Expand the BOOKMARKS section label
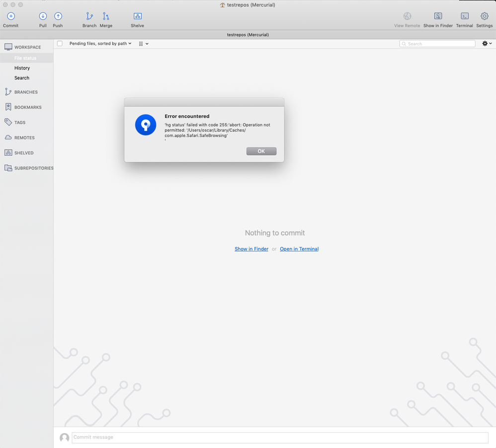 click(x=28, y=107)
